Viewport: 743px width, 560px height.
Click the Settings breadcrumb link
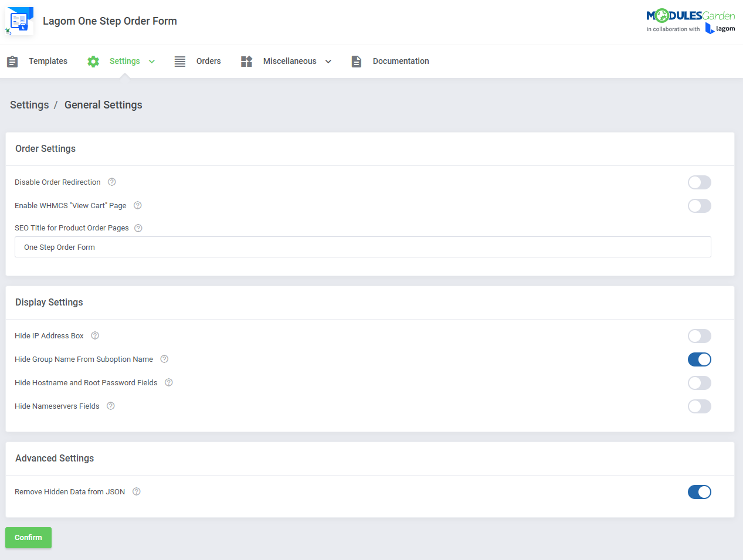point(29,105)
